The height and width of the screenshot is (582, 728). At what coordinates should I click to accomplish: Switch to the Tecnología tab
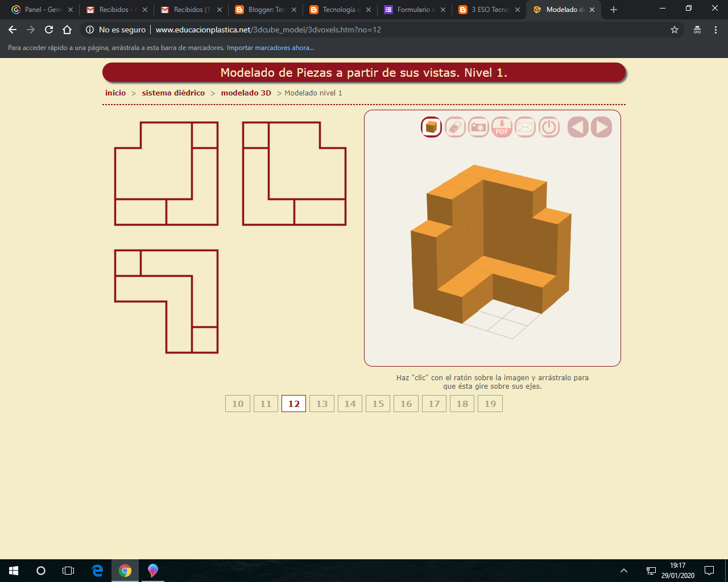click(340, 10)
